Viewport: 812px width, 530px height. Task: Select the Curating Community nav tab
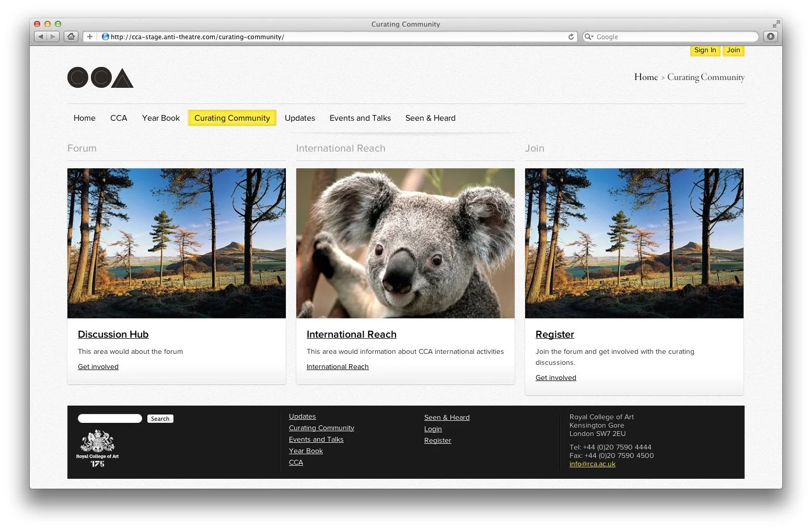232,118
